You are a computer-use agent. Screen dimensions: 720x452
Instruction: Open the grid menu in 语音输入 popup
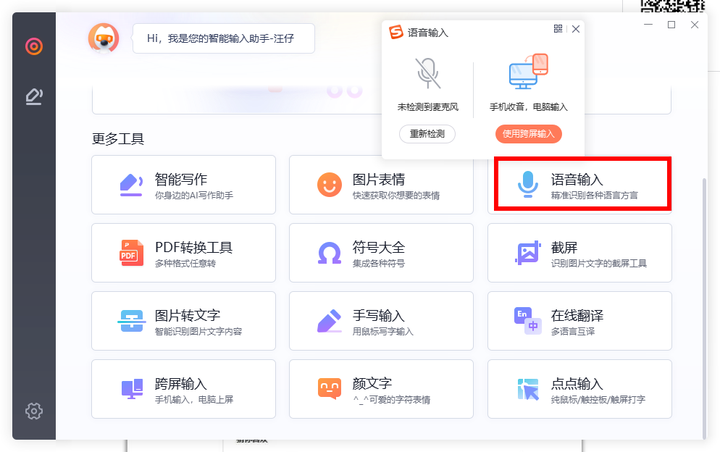click(x=558, y=30)
